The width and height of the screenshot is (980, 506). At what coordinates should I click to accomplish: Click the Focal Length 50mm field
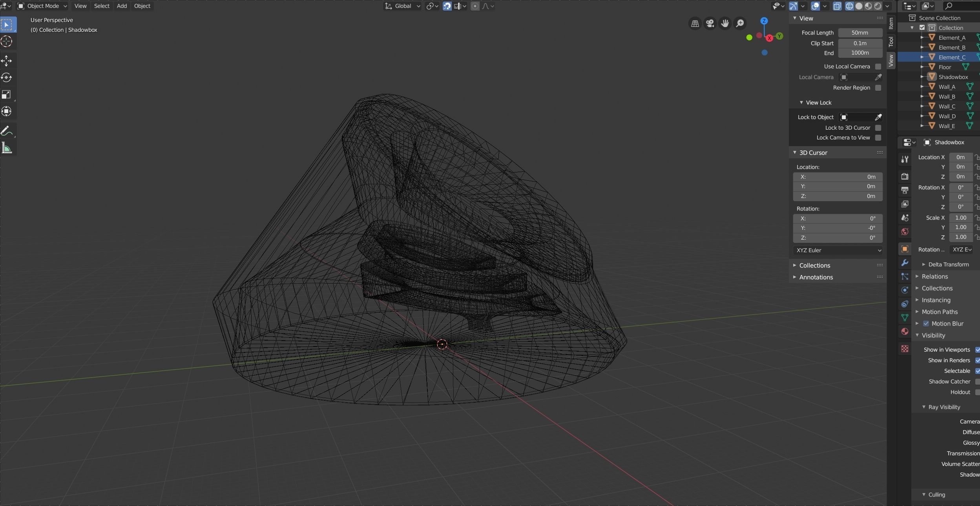pos(860,33)
